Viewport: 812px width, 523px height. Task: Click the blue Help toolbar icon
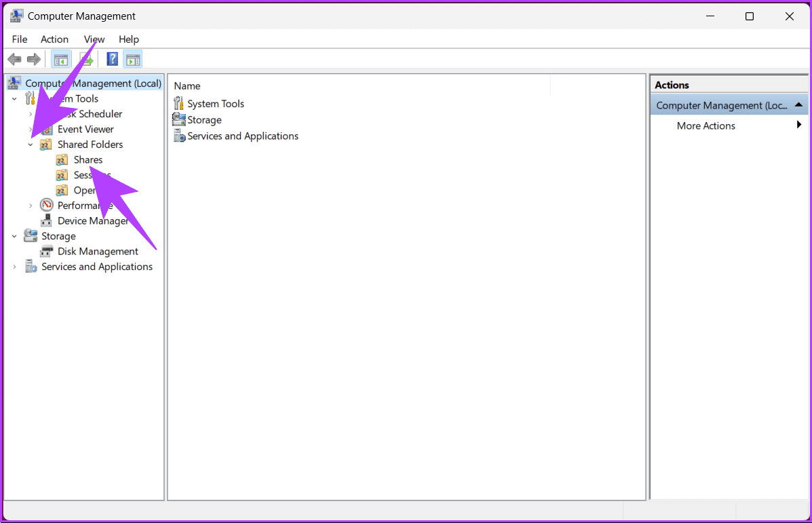(113, 60)
